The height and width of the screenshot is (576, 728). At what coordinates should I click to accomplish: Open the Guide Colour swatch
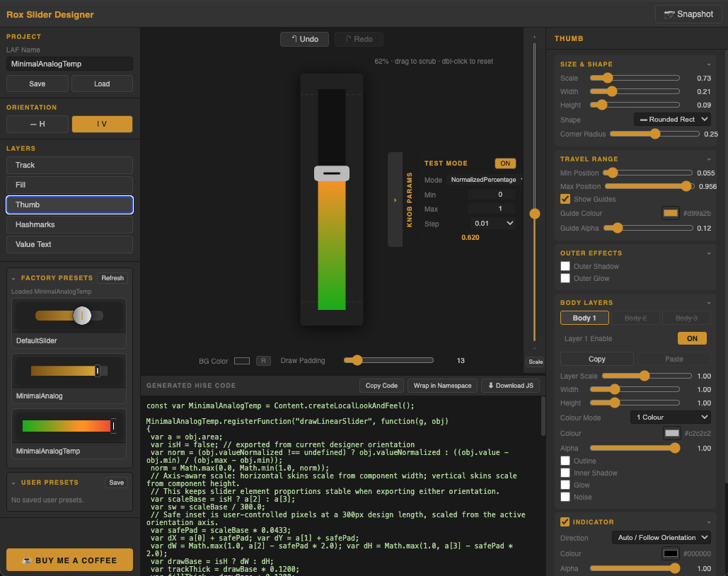[671, 213]
